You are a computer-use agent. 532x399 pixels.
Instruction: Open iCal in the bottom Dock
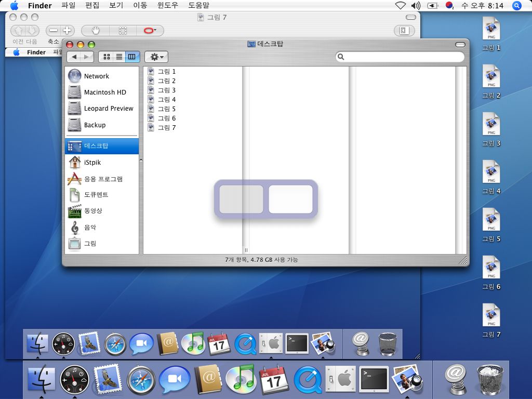click(x=274, y=380)
